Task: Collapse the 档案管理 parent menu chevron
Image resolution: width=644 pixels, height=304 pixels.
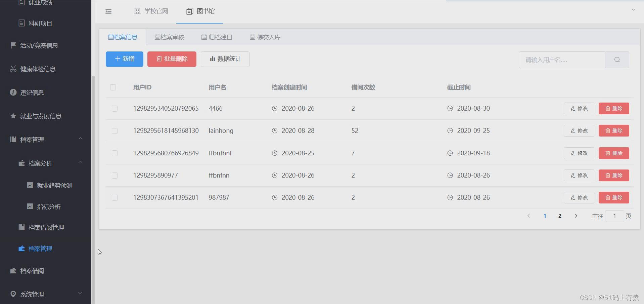Action: 80,139
